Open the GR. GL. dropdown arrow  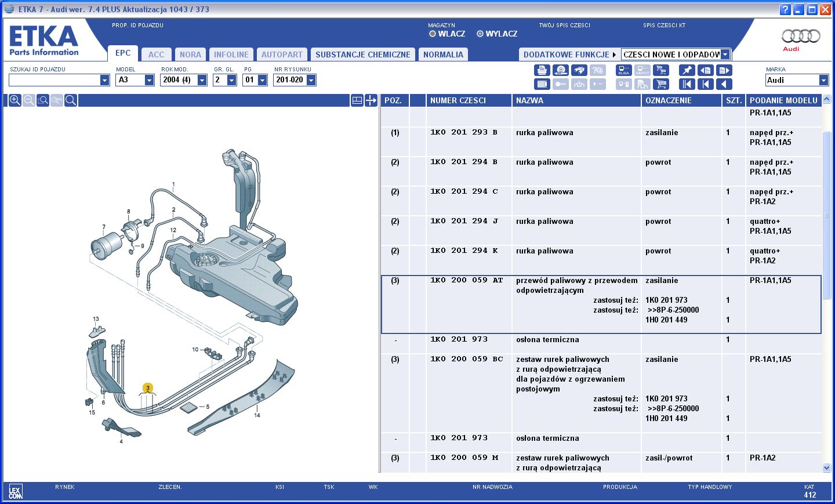coord(231,80)
